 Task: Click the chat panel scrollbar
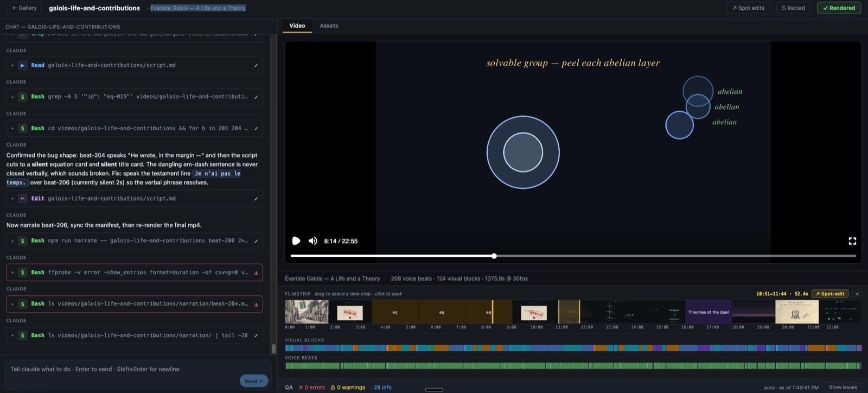click(x=273, y=348)
